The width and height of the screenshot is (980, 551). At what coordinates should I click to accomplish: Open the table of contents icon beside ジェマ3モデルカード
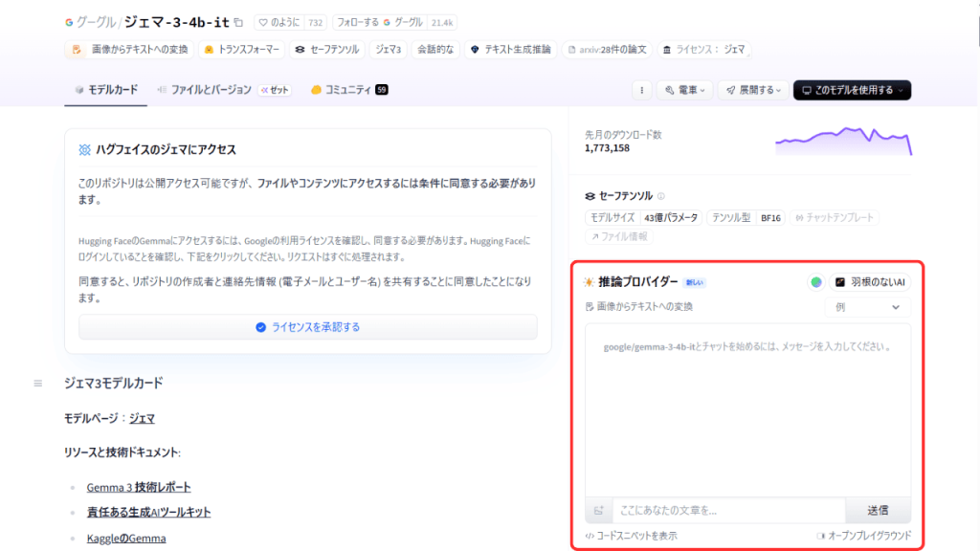pos(38,383)
